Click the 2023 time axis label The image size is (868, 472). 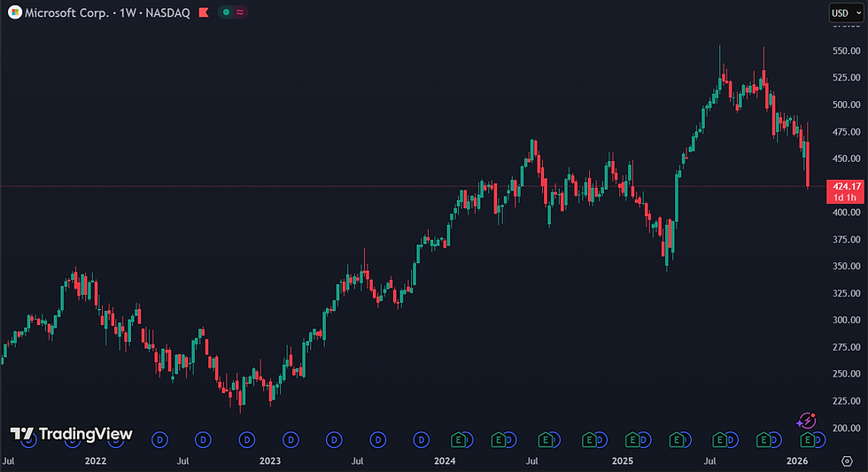coord(270,461)
